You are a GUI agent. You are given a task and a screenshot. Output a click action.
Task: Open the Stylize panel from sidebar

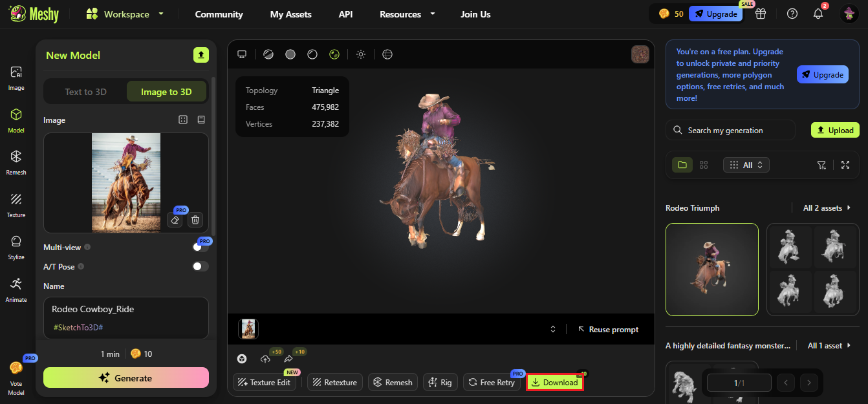coord(16,247)
